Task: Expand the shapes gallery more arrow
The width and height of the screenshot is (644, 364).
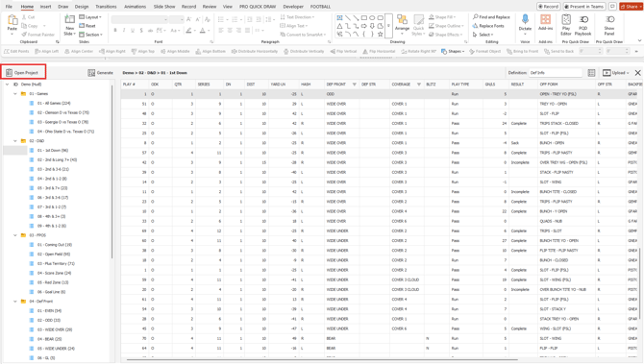Action: [388, 26]
